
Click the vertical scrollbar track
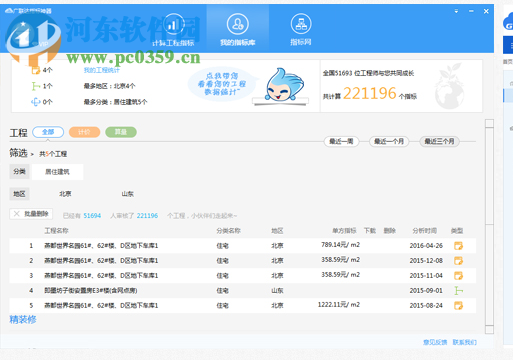coord(489,227)
